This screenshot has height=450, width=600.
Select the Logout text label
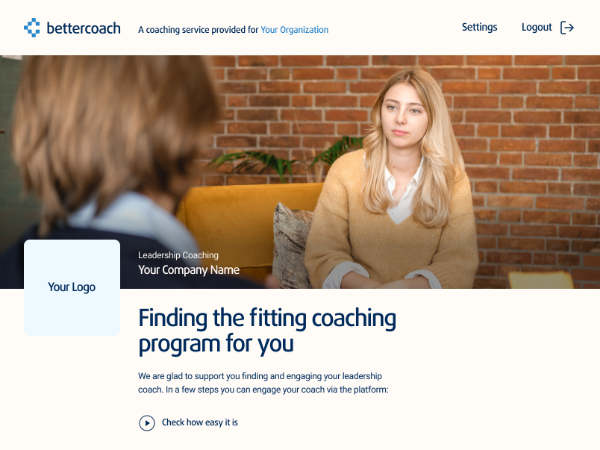click(x=536, y=28)
